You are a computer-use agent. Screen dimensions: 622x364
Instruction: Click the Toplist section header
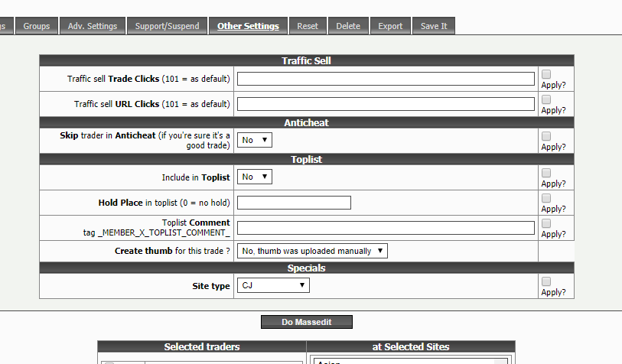click(x=307, y=159)
